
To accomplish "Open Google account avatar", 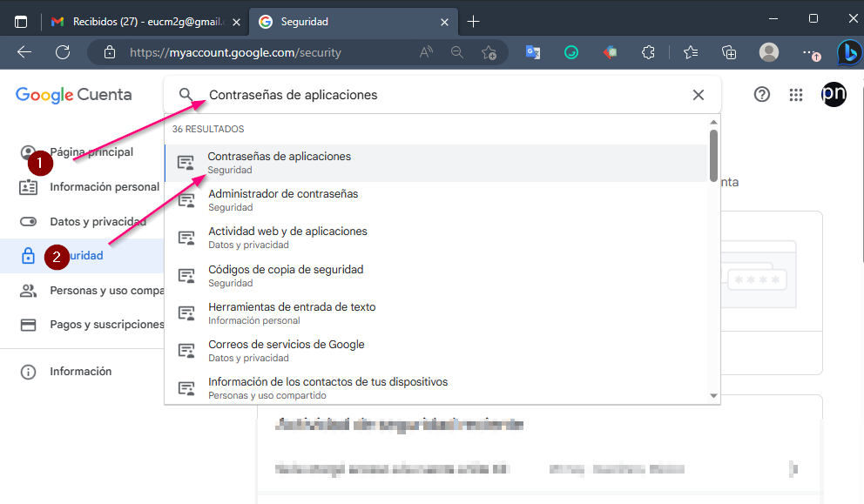I will [834, 94].
